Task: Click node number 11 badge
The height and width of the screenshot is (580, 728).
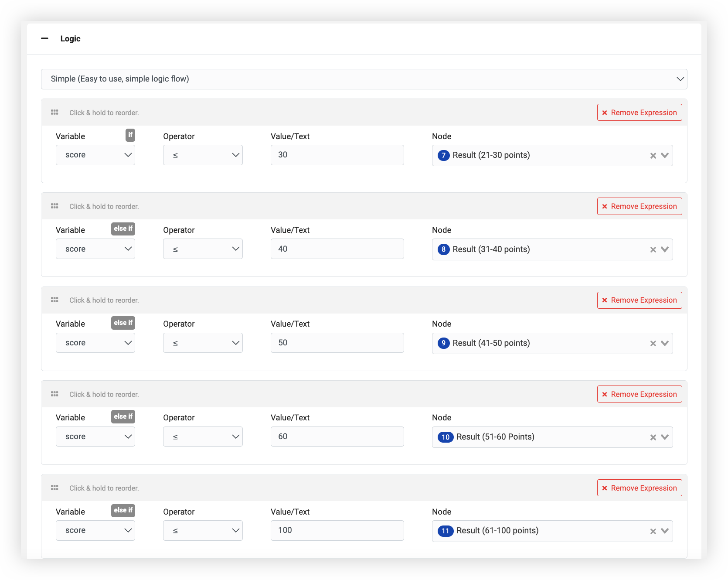Action: coord(446,531)
